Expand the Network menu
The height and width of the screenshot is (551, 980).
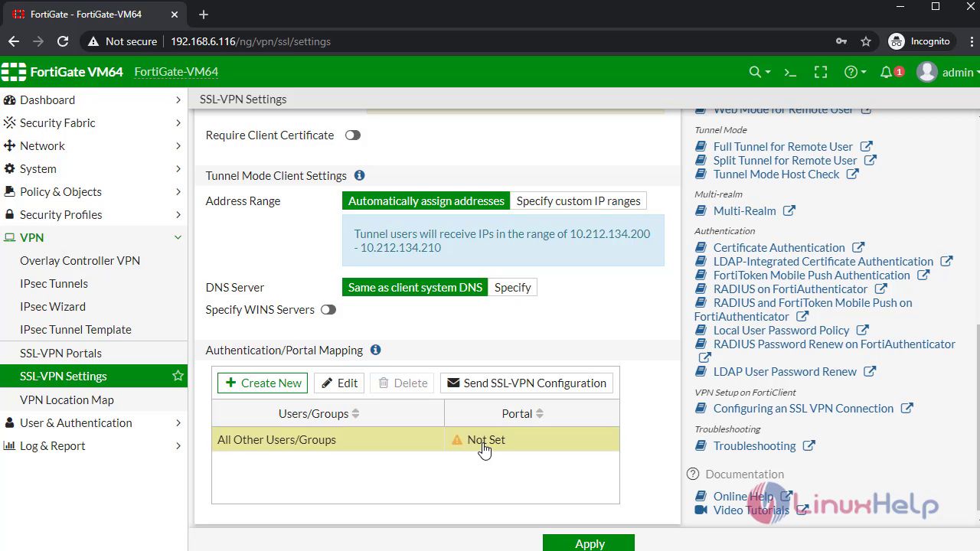coord(93,145)
